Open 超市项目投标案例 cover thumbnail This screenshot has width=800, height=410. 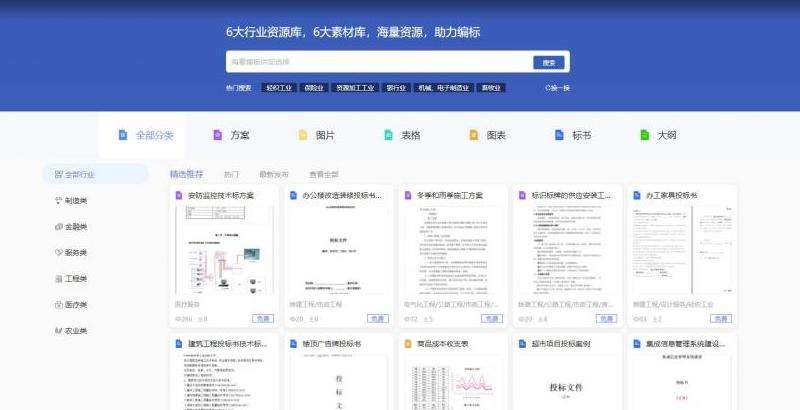[x=568, y=382]
